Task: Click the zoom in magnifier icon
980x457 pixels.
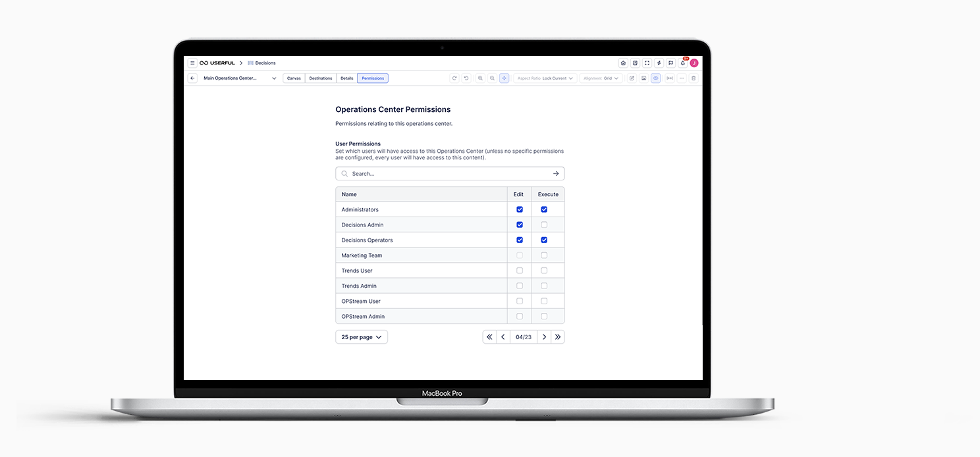Action: click(480, 78)
